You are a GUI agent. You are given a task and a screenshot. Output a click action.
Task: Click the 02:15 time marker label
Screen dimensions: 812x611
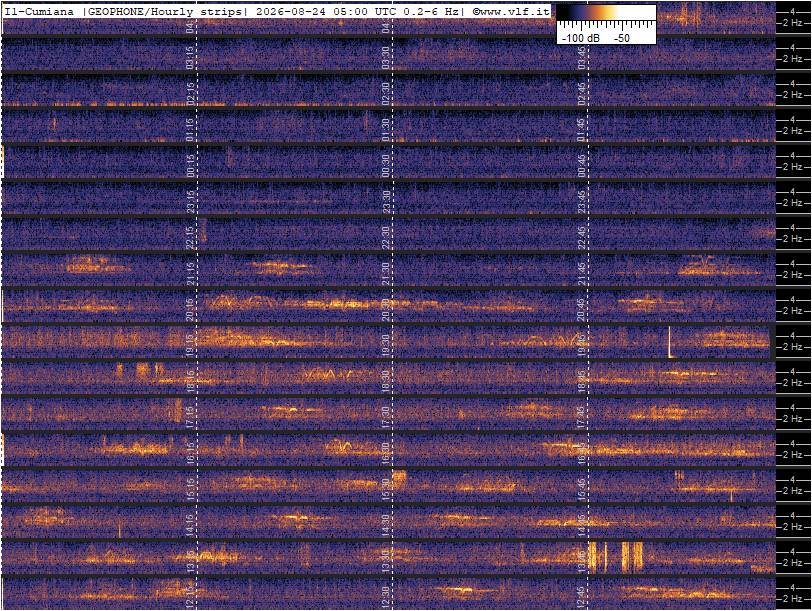click(x=190, y=94)
